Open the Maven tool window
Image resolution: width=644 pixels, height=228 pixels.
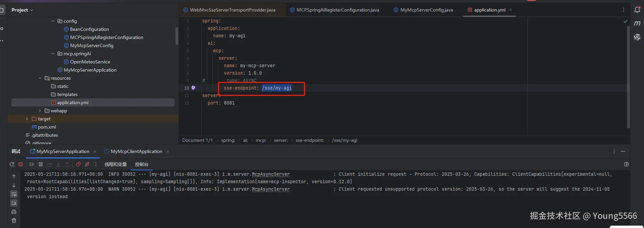(637, 23)
